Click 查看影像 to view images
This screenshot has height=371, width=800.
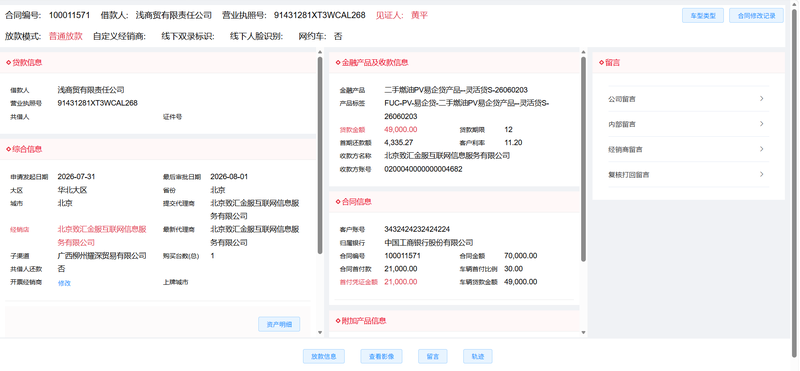(x=381, y=356)
